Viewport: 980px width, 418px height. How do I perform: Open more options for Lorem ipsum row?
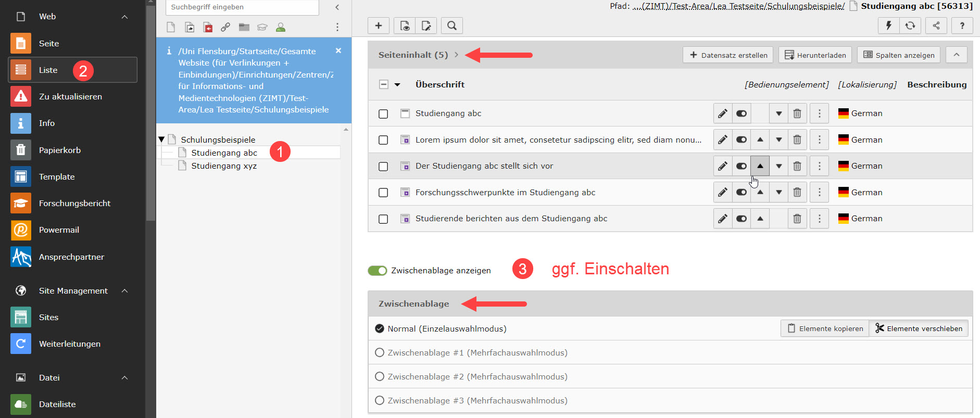(819, 140)
